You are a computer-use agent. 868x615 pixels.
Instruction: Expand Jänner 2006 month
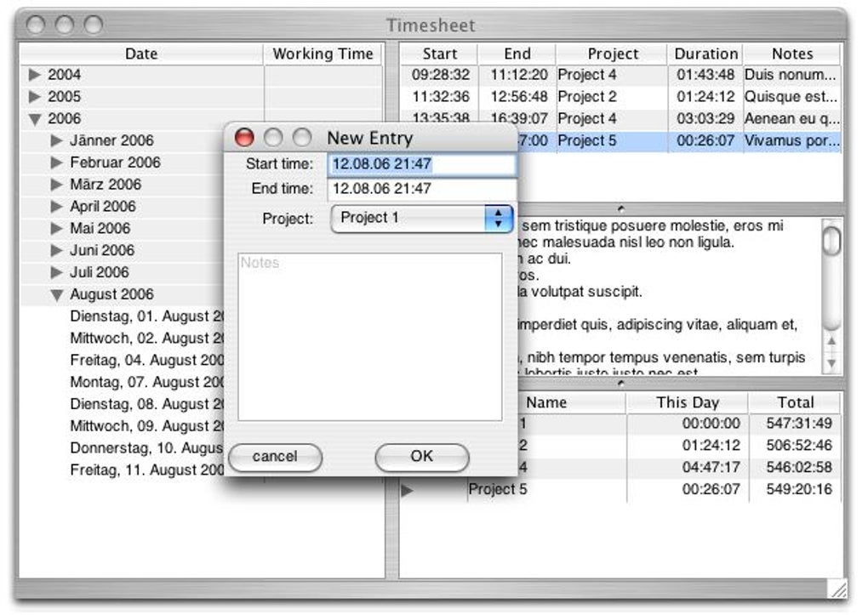[56, 140]
